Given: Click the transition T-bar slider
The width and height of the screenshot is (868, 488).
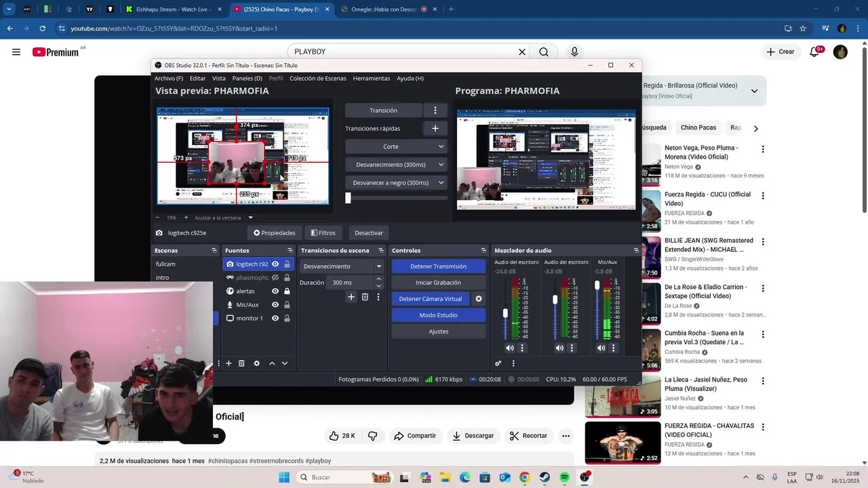Looking at the screenshot, I should pos(348,198).
